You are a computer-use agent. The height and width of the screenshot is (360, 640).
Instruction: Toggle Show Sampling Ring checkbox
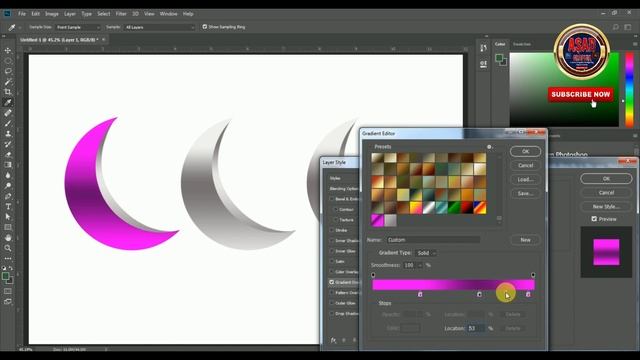coord(204,27)
